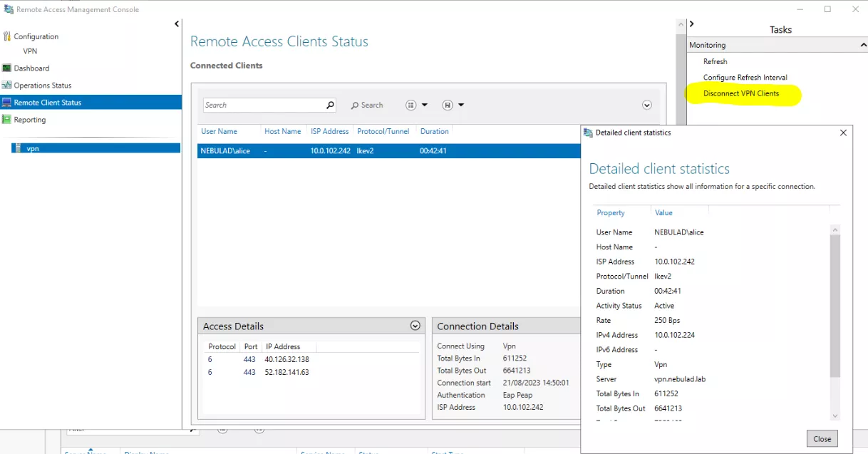Click the Operations Status chart icon
Viewport: 868px width, 454px height.
[7, 86]
